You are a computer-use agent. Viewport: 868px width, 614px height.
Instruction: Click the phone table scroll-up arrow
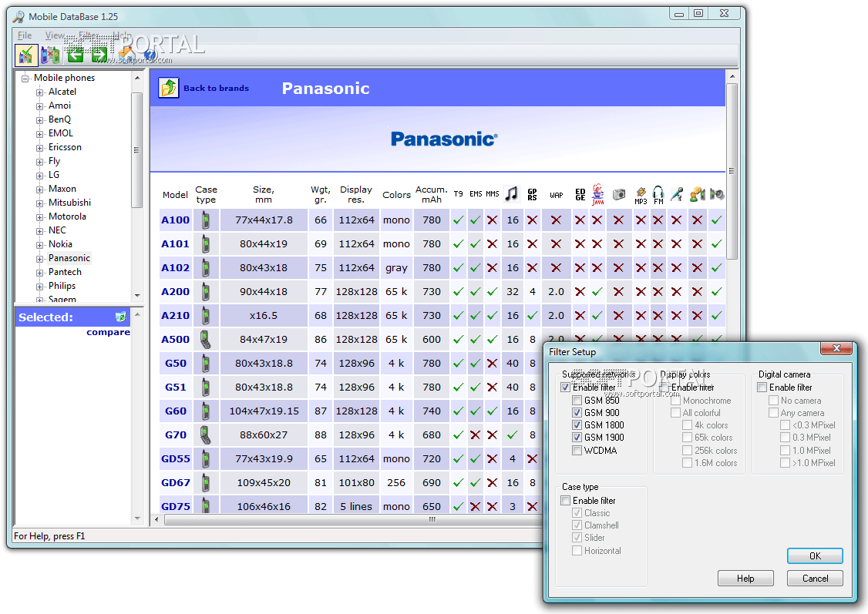pyautogui.click(x=732, y=76)
